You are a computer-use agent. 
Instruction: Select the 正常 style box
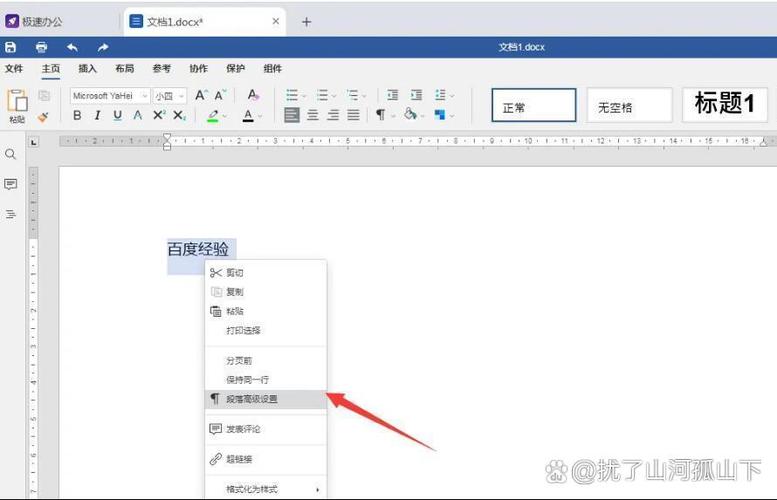pyautogui.click(x=534, y=105)
